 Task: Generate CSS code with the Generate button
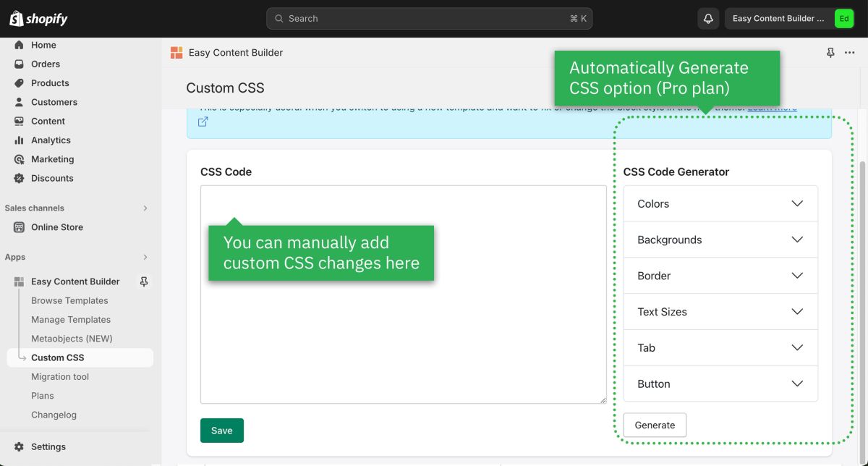[x=654, y=425]
